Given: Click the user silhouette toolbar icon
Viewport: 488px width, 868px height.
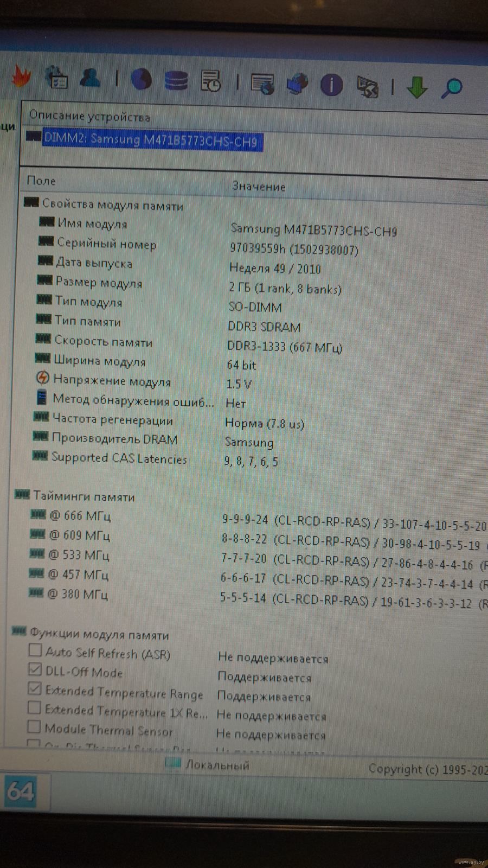Looking at the screenshot, I should point(91,78).
